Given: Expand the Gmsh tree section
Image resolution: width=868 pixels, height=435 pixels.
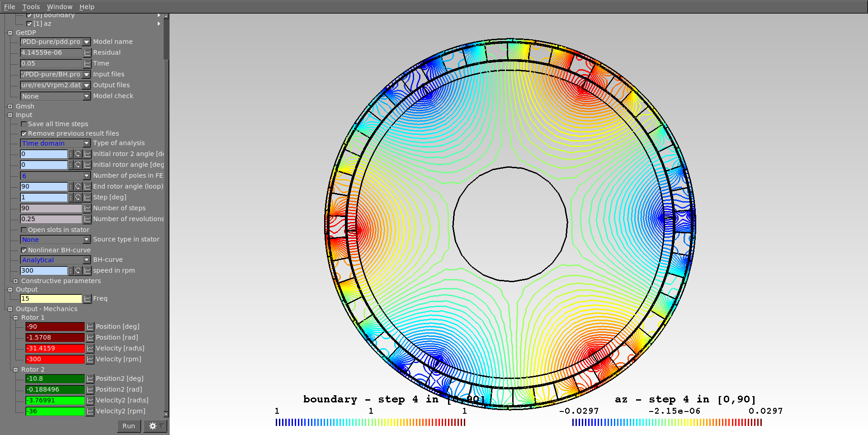Looking at the screenshot, I should 10,106.
